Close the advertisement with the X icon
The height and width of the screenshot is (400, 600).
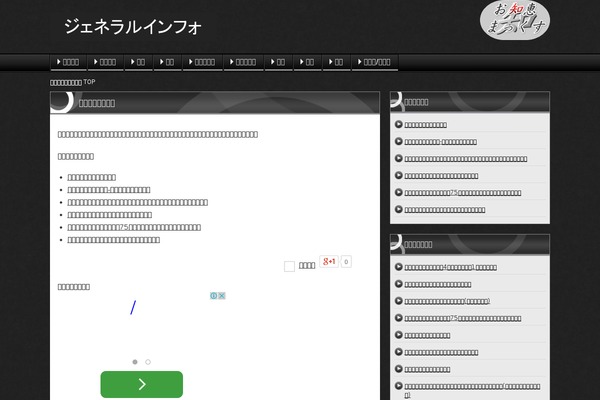(x=222, y=296)
